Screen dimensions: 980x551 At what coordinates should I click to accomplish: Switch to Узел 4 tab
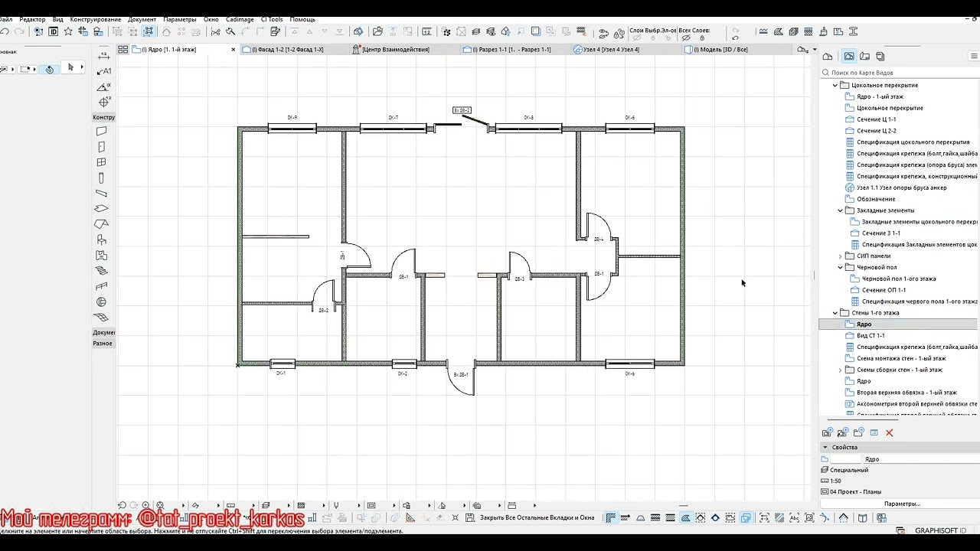tap(628, 49)
